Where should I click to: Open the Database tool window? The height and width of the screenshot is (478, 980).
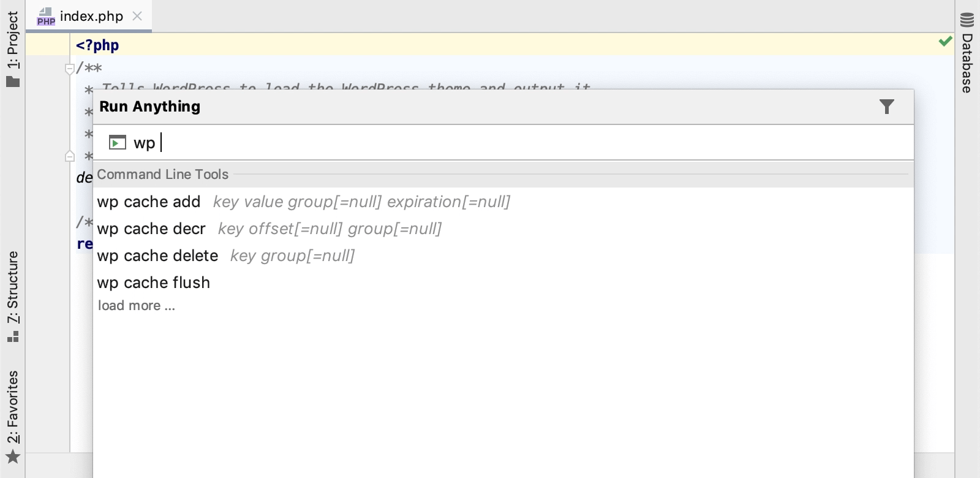coord(967,52)
